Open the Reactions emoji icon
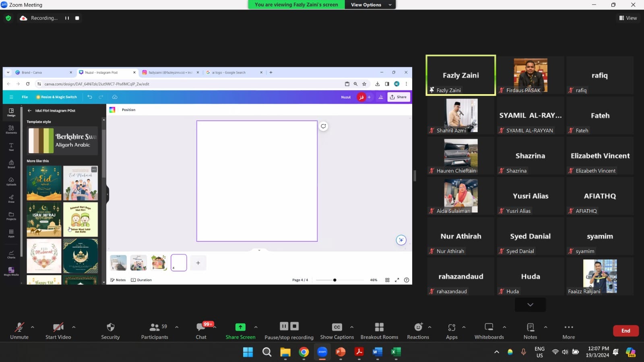The image size is (644, 362). (418, 327)
